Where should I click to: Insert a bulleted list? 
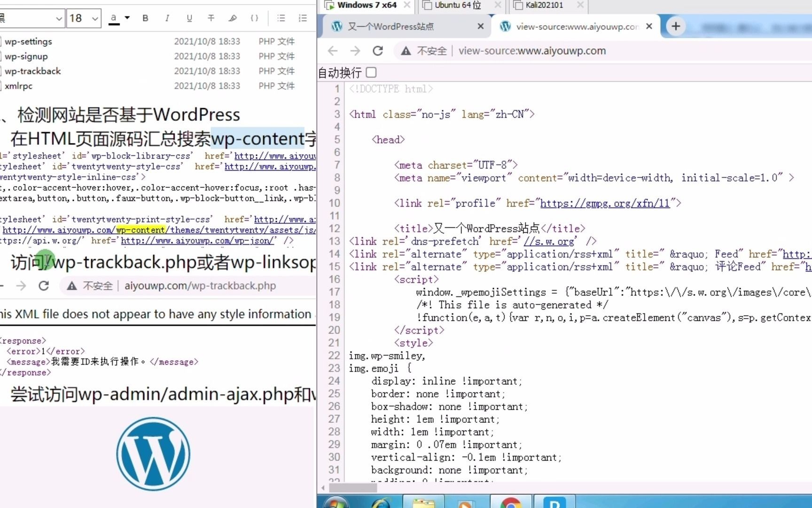[x=281, y=18]
